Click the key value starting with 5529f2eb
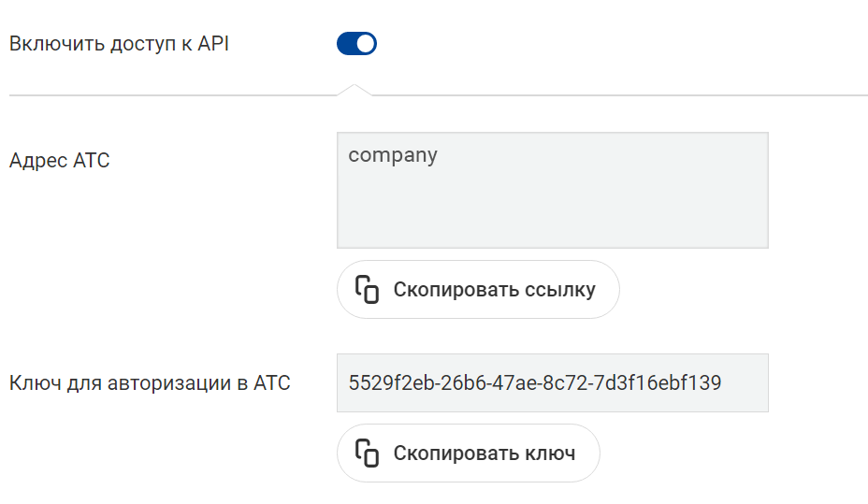 535,382
